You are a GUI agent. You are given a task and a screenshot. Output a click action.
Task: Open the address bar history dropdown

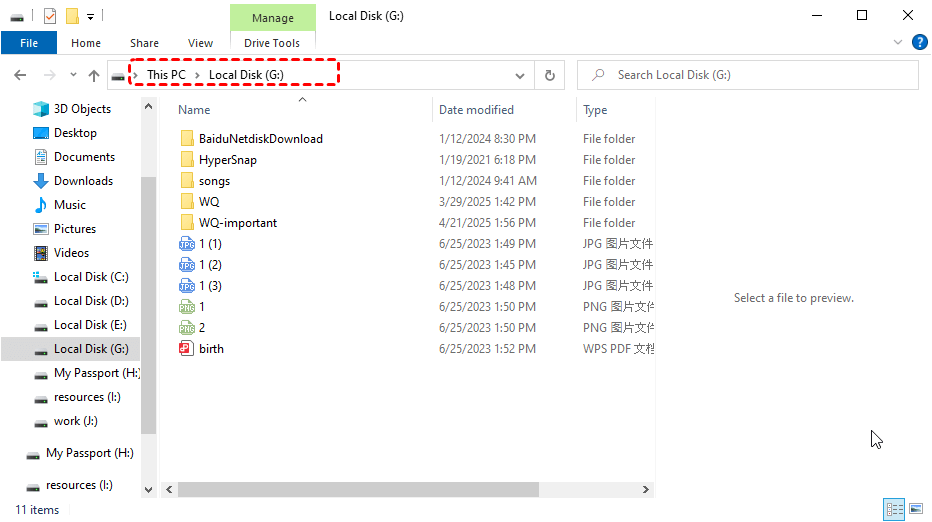point(520,76)
